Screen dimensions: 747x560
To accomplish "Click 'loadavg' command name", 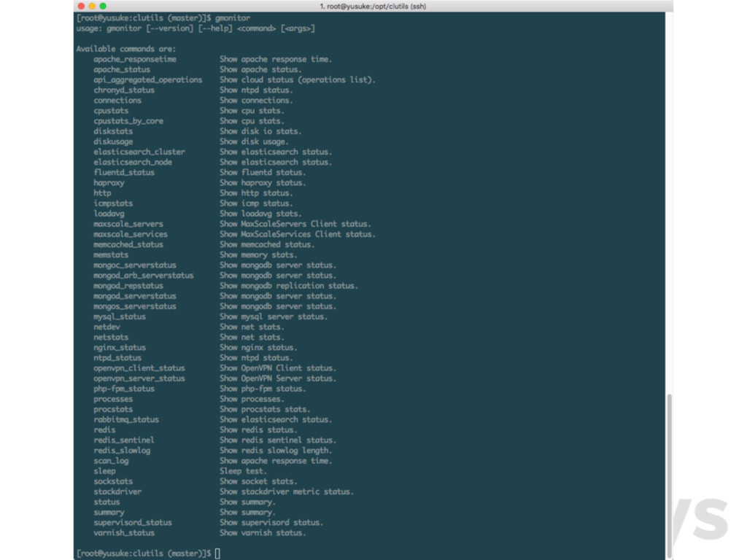I will (109, 214).
